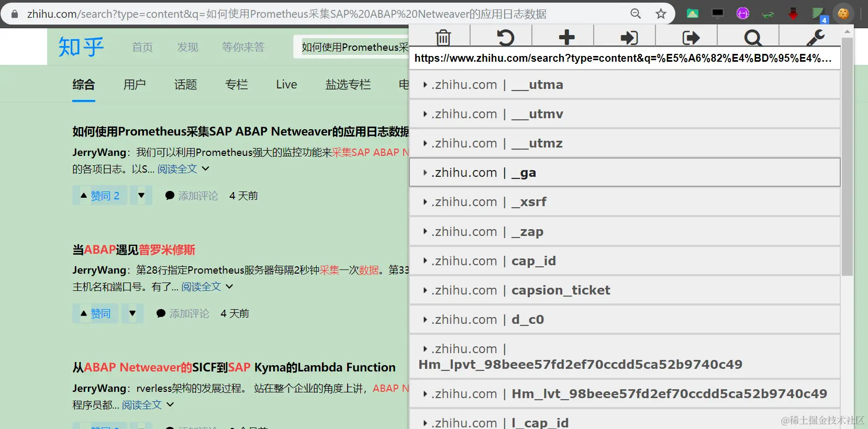This screenshot has height=429, width=868.
Task: Click 赞同 button on second result
Action: pyautogui.click(x=95, y=313)
